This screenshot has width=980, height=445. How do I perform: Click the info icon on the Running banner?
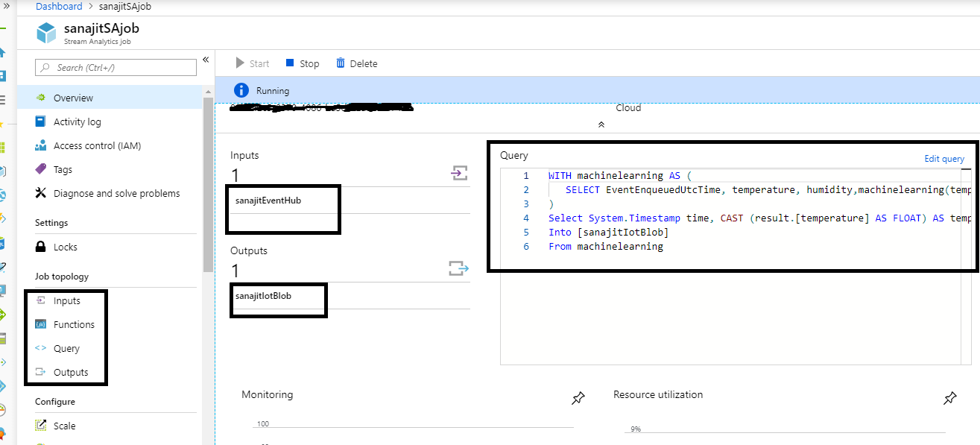point(241,89)
